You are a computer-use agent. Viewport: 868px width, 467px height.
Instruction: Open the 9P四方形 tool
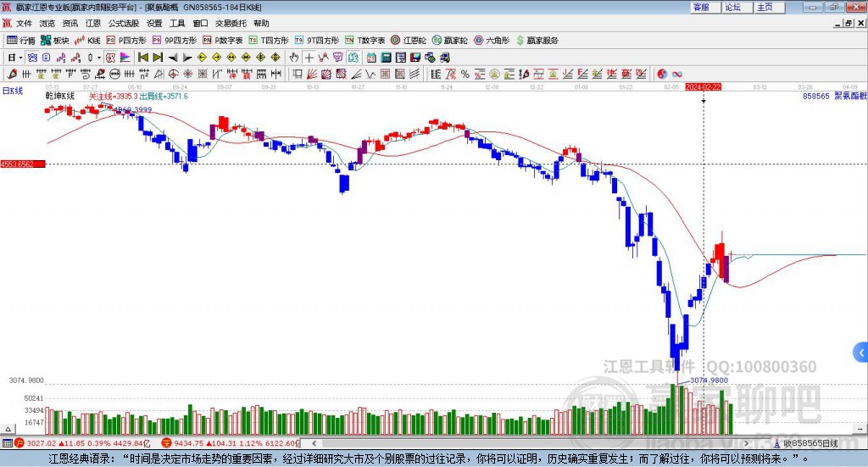[175, 41]
